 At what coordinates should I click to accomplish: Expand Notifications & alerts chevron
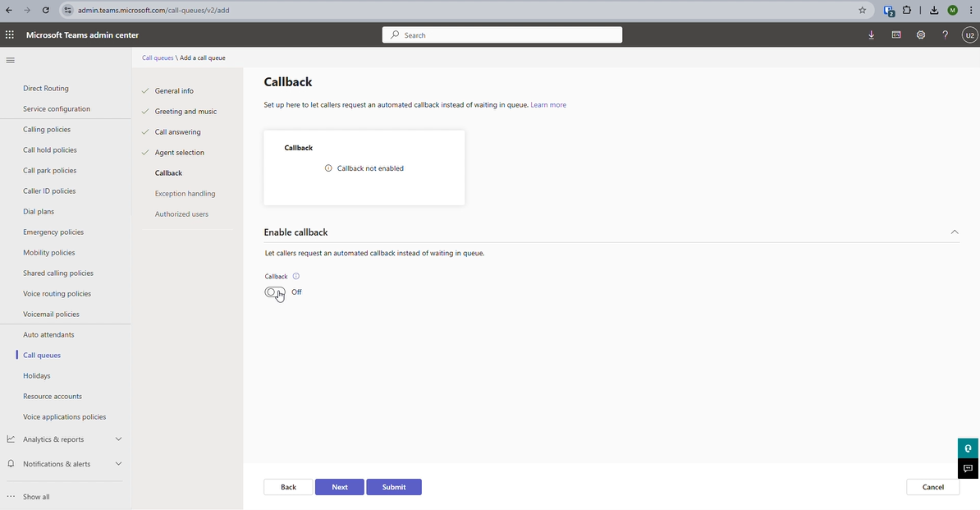click(119, 464)
